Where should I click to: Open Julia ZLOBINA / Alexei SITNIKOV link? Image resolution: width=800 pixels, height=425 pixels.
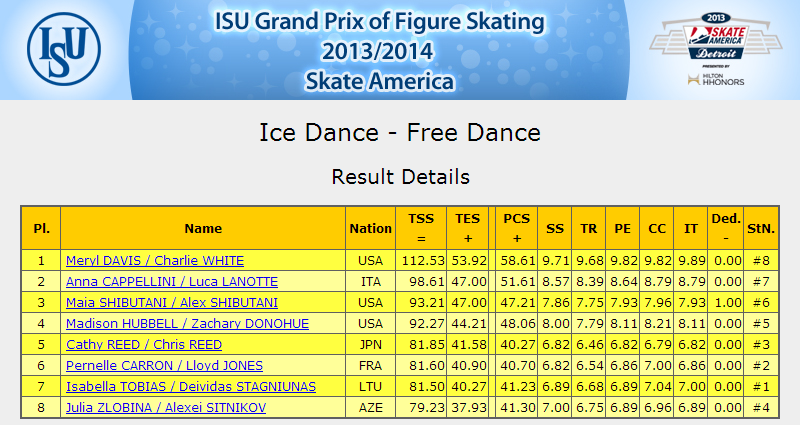(166, 407)
